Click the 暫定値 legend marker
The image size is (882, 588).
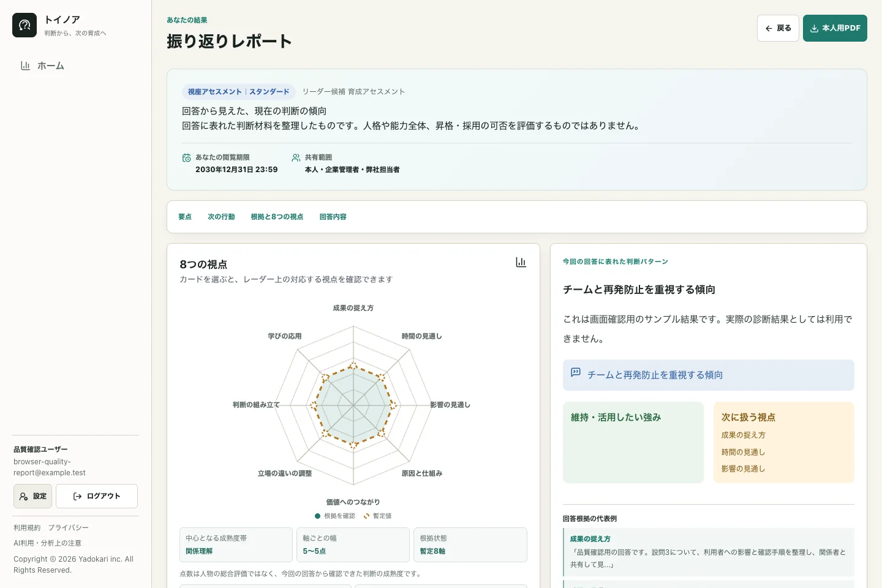[367, 516]
